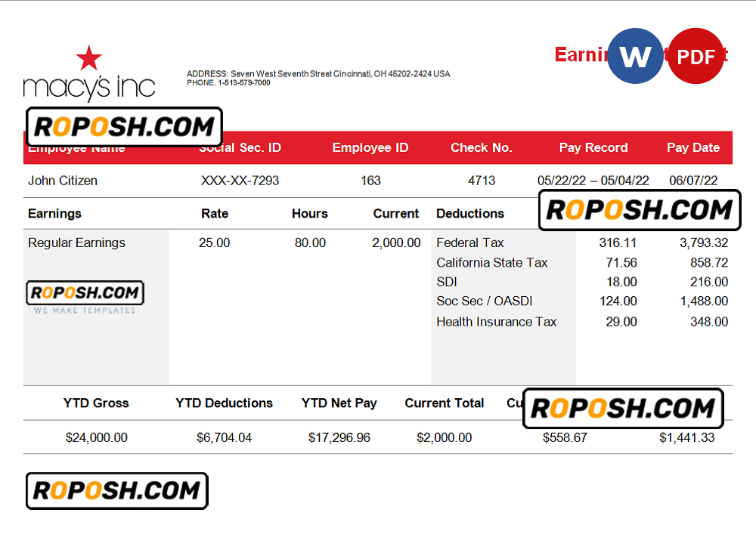Select the YTD Net Pay value $17,296.96
756x544 pixels.
pos(339,437)
